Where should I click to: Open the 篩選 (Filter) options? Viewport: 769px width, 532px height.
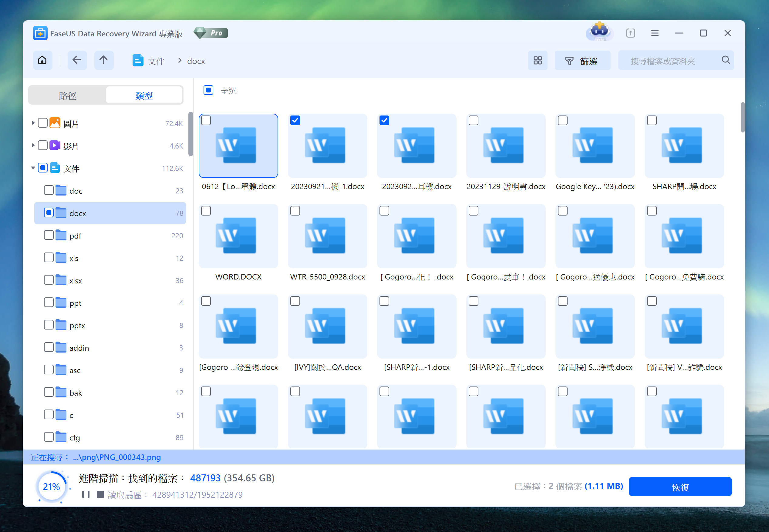tap(582, 61)
